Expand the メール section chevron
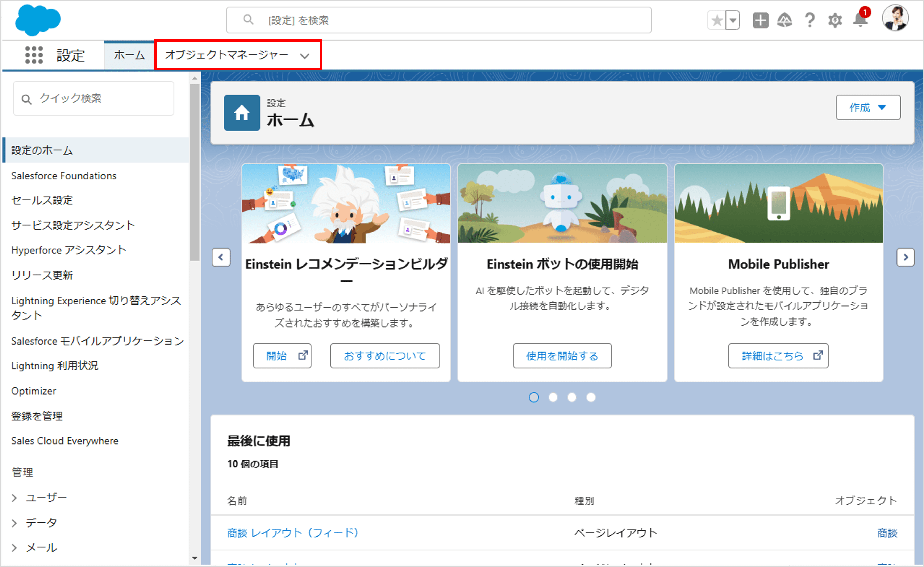 coord(14,548)
